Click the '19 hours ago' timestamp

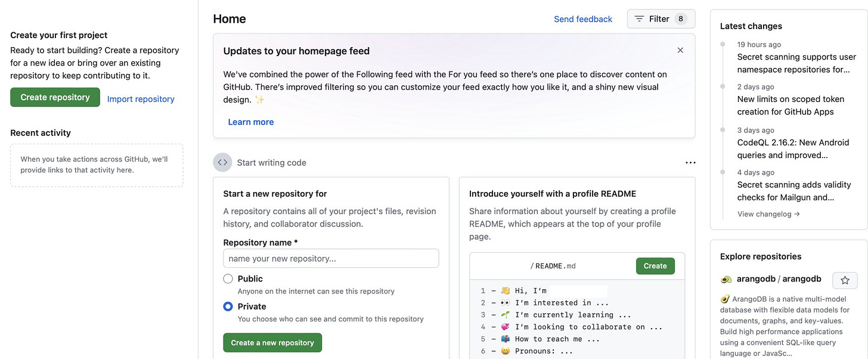coord(759,44)
